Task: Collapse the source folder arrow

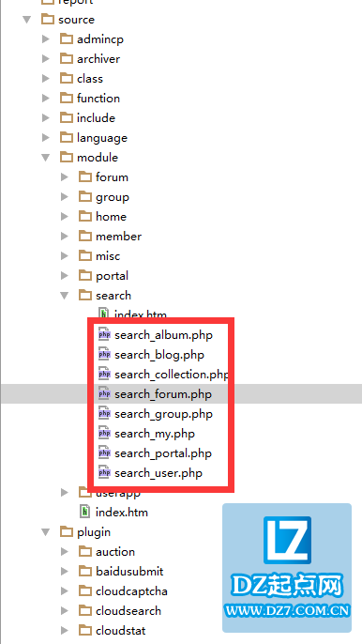Action: point(27,20)
